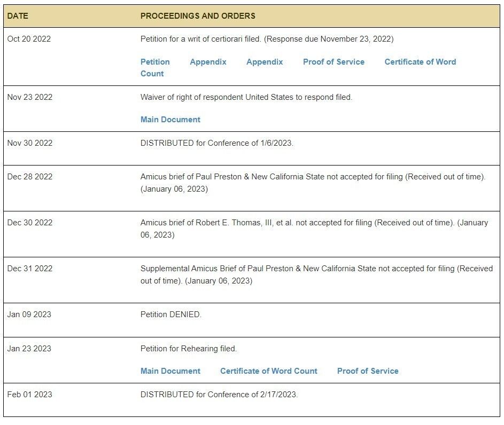This screenshot has height=425, width=504.
Task: Open Proof of Service for Oct 20 filing
Action: [334, 61]
